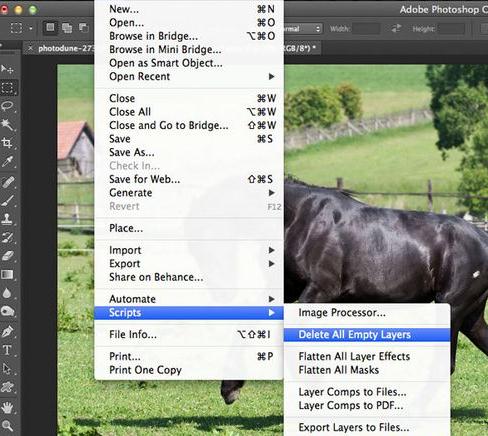Expand the Generate submenu
This screenshot has width=488, height=436.
pyautogui.click(x=189, y=193)
